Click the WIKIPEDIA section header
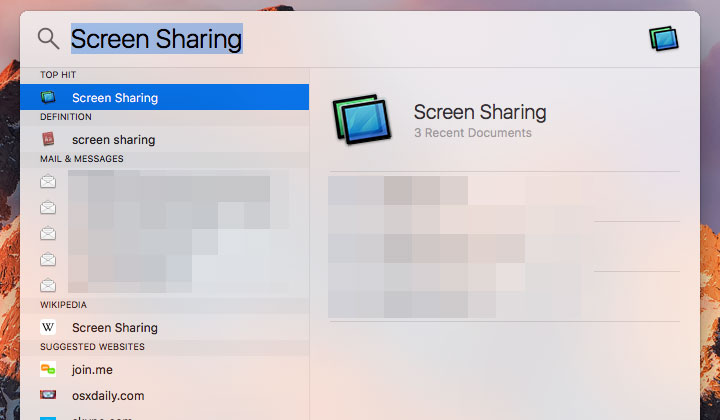 (63, 305)
